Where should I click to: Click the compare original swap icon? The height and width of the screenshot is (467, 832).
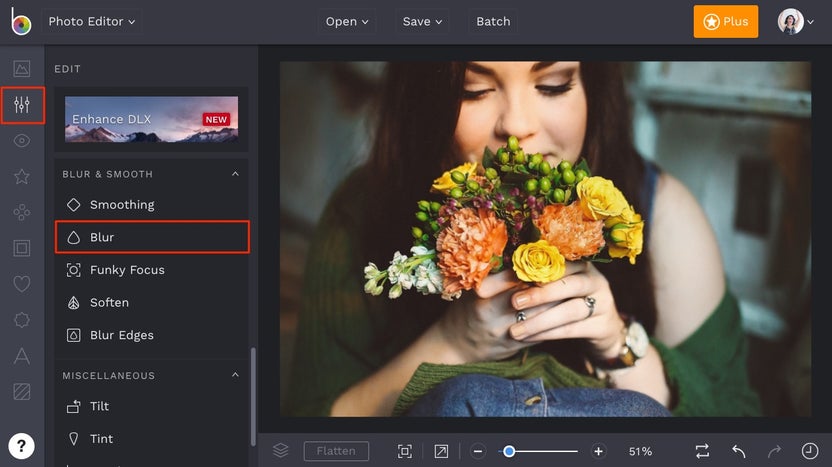(702, 451)
